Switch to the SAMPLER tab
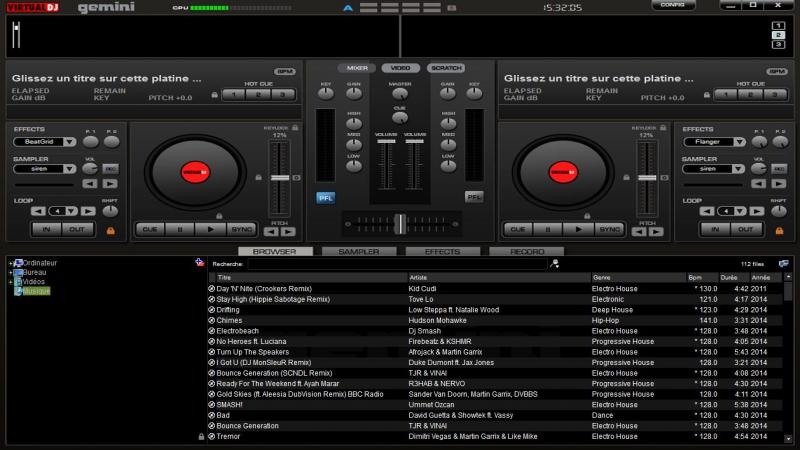Screen dimensions: 800x450 358,252
